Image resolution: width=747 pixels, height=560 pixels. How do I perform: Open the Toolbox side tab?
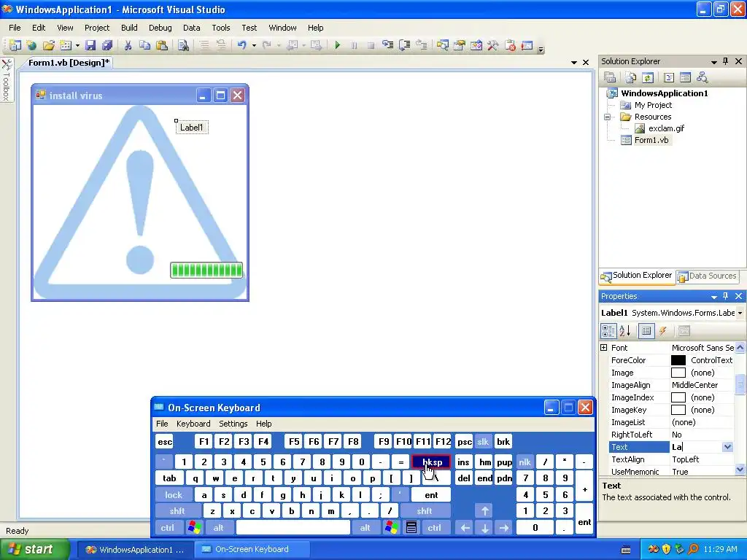click(7, 80)
